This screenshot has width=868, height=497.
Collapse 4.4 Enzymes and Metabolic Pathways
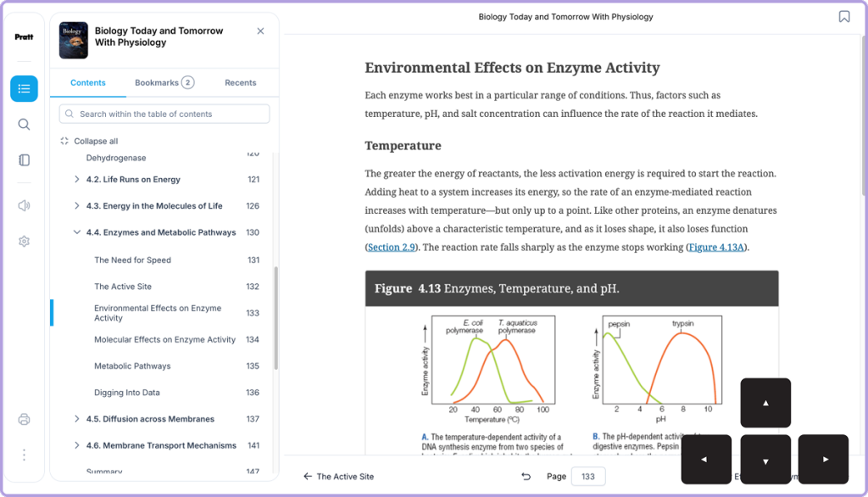pos(77,232)
